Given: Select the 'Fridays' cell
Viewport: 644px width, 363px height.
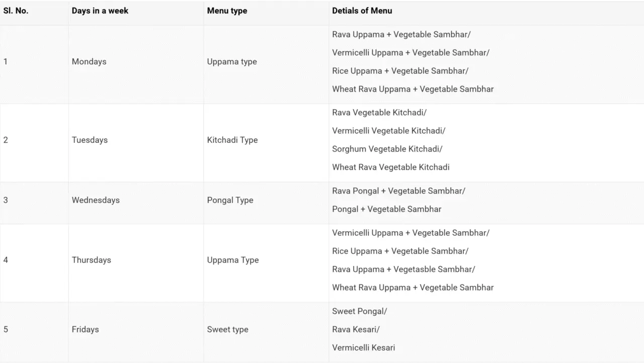Looking at the screenshot, I should (85, 329).
